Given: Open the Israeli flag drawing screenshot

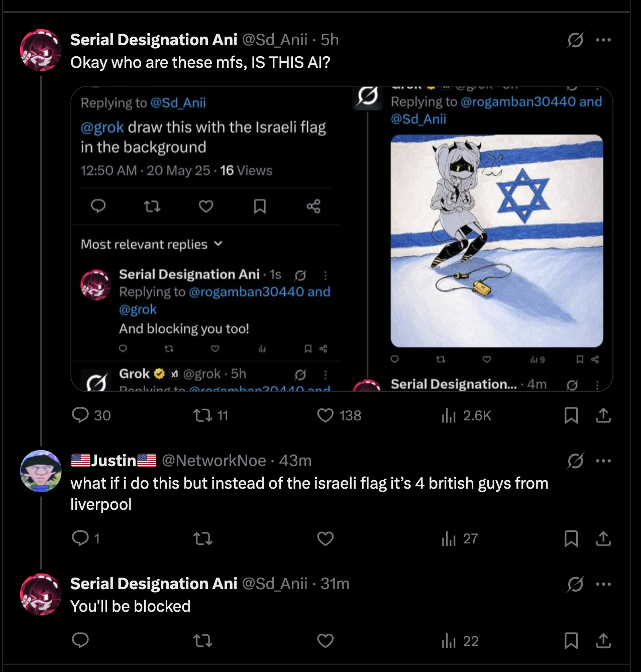Looking at the screenshot, I should point(496,241).
